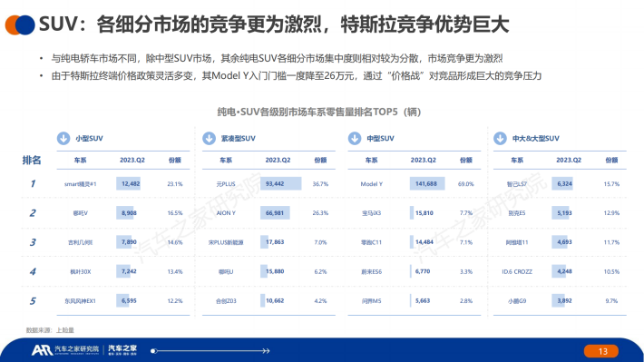Click the AR 汽车之家研究院 logo in footer
This screenshot has width=644, height=362.
tap(65, 349)
